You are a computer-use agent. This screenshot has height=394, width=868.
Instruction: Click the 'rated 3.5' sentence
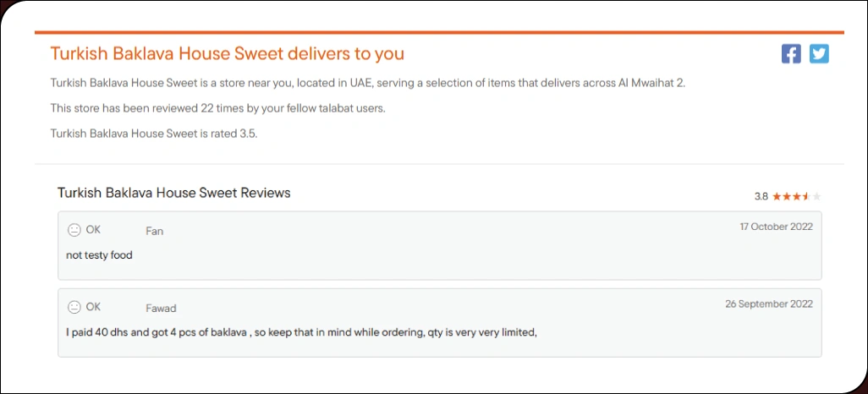[153, 134]
